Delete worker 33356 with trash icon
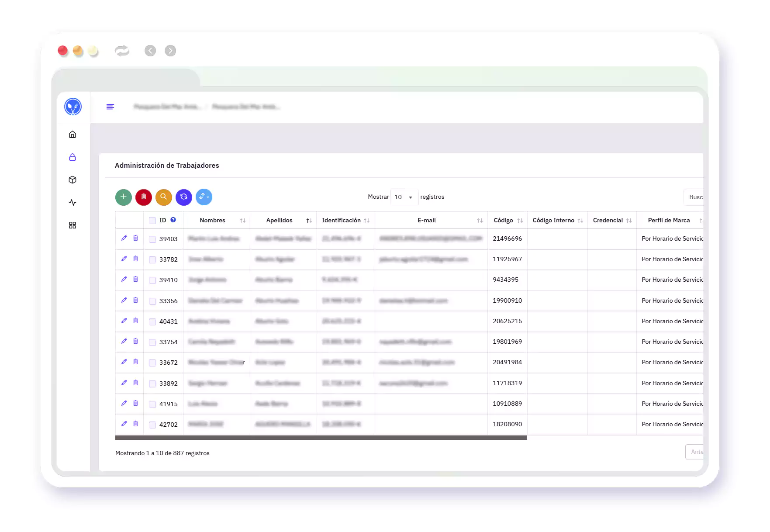Screen dimensions: 770x532 pos(135,300)
